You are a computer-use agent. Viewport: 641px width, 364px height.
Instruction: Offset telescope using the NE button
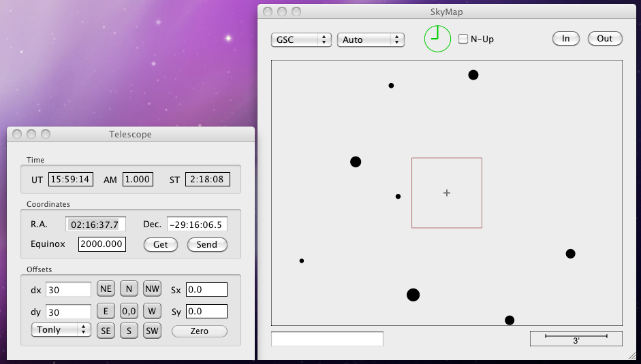(x=106, y=289)
